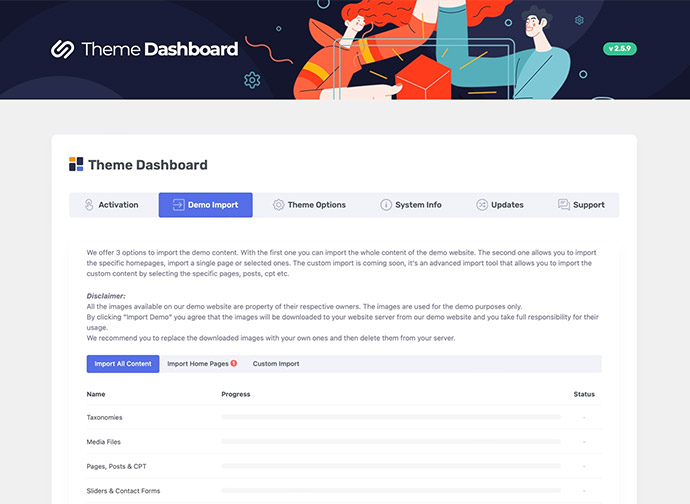Click the Pages, Posts & CPT row label
This screenshot has height=504, width=690.
point(117,467)
